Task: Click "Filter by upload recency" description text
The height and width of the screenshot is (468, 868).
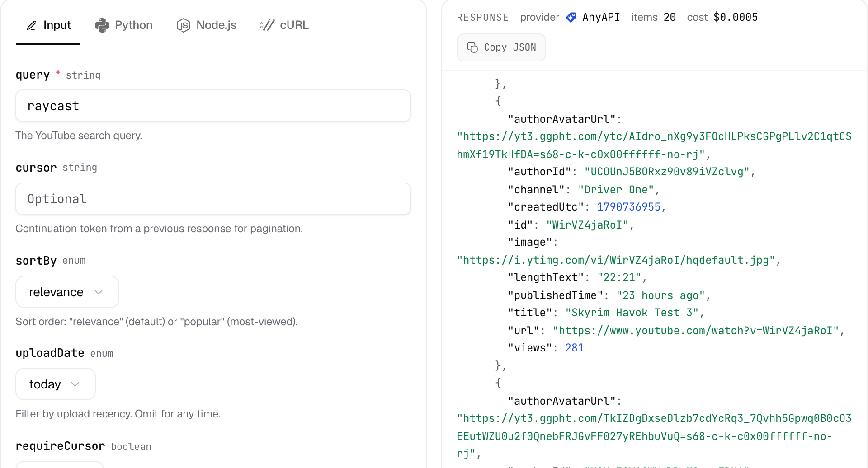Action: point(118,414)
